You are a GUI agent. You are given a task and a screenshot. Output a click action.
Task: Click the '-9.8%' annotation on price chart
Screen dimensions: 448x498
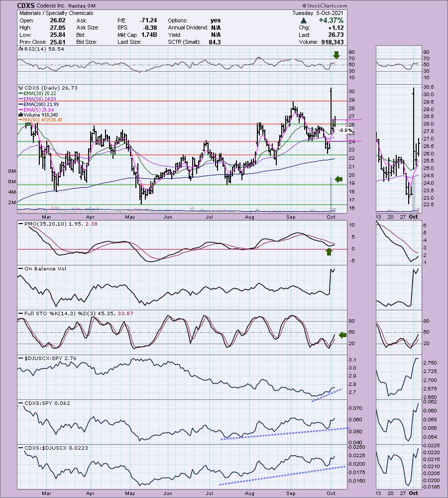(345, 130)
